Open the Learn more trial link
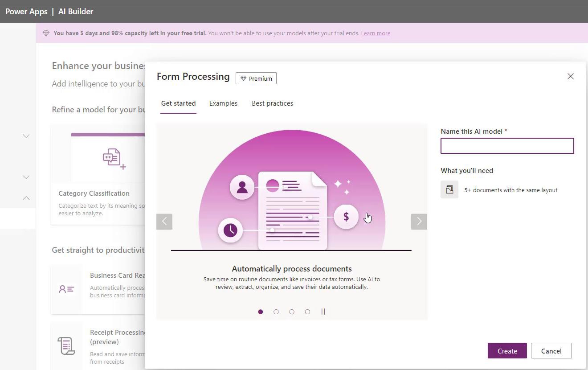This screenshot has height=370, width=588. tap(376, 33)
